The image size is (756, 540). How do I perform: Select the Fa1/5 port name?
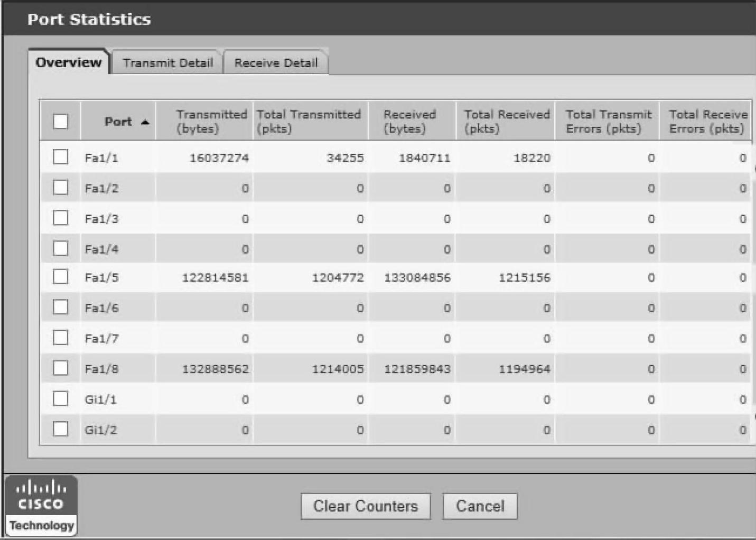[101, 277]
